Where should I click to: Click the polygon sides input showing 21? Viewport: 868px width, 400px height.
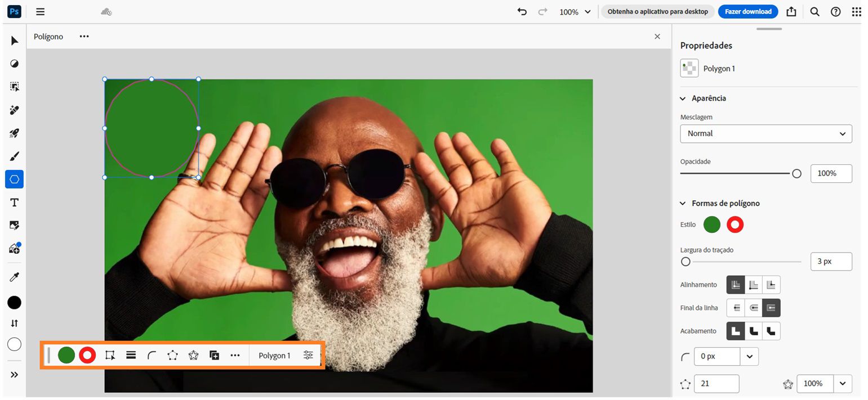pos(716,384)
